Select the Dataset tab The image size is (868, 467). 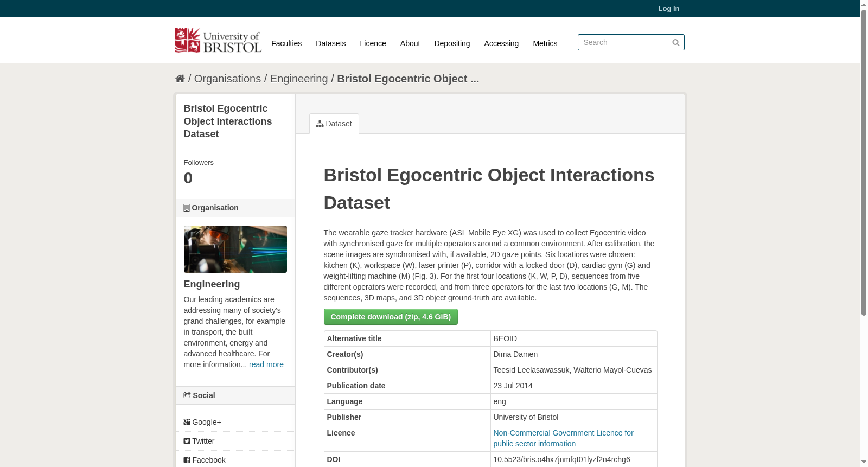(334, 124)
